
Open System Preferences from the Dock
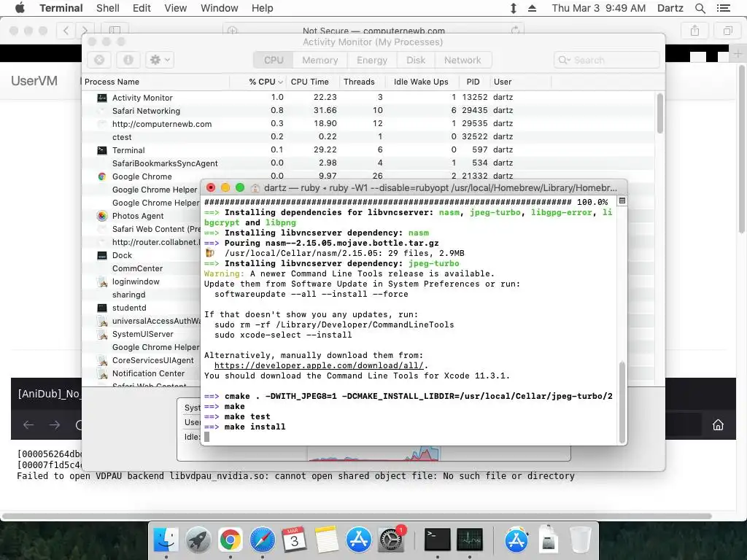[391, 540]
